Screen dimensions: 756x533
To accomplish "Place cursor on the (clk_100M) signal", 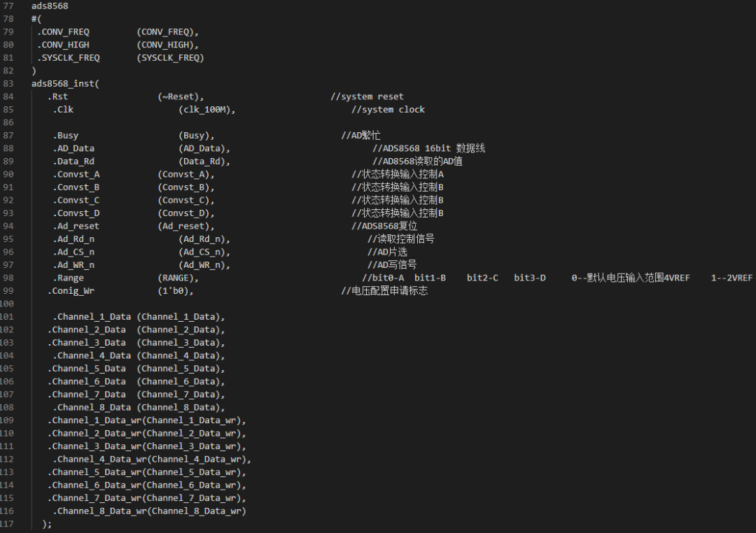I will (x=206, y=110).
